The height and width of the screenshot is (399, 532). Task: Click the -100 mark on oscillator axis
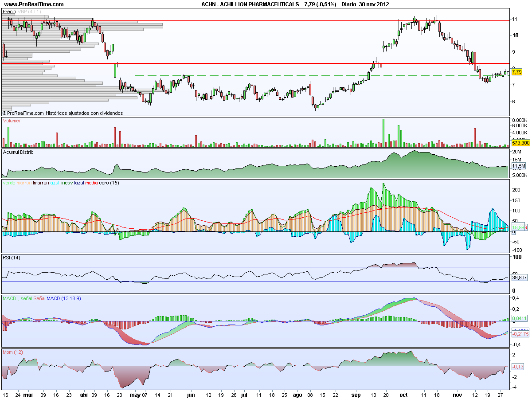pos(517,250)
